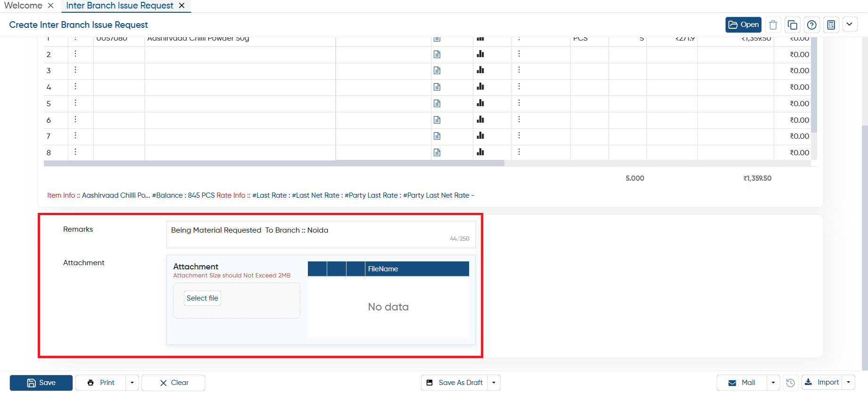Expand the Print dropdown arrow

click(x=132, y=383)
